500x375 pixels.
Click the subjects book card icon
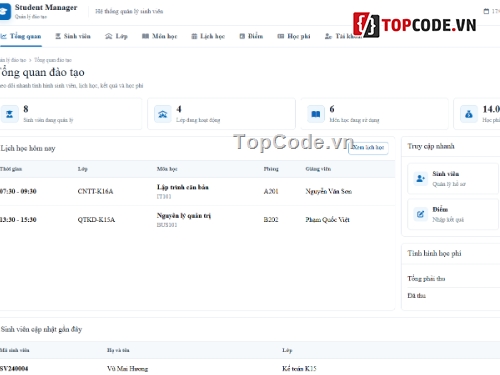point(316,114)
